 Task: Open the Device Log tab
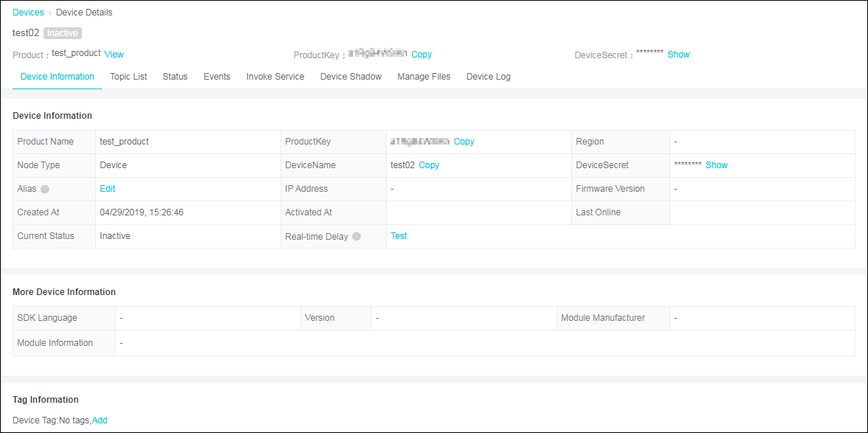488,77
